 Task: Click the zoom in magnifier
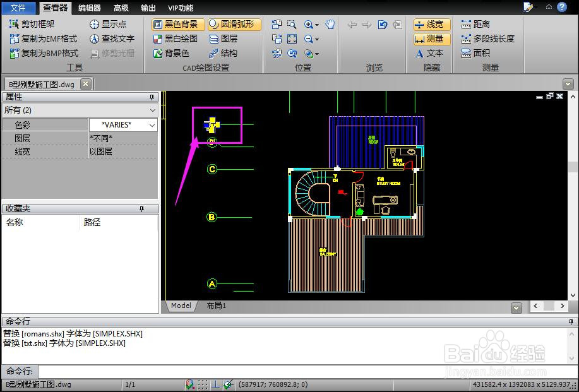point(308,25)
